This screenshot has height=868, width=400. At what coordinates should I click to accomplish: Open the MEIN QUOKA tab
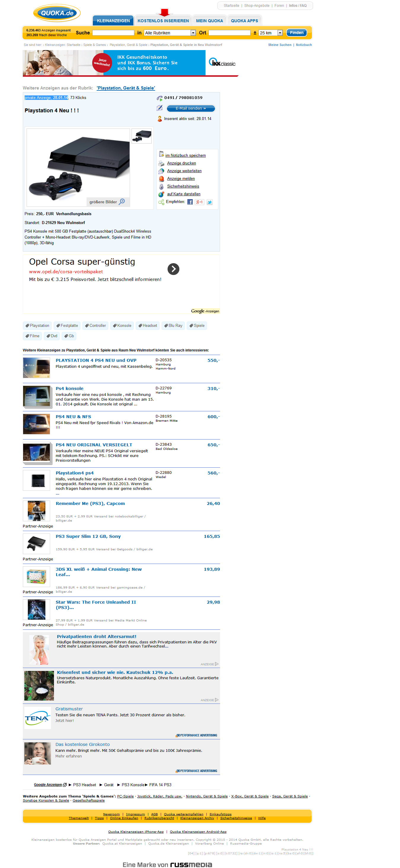point(209,20)
